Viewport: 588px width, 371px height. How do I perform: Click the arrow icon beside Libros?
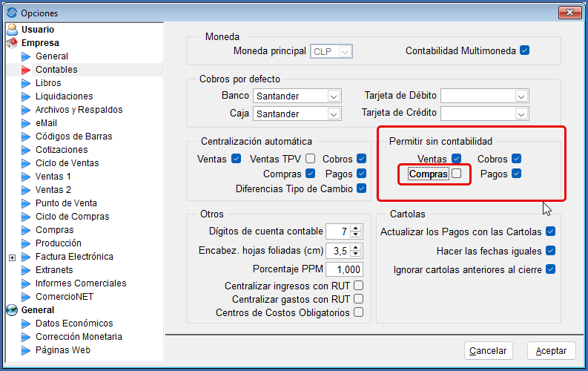pos(26,83)
